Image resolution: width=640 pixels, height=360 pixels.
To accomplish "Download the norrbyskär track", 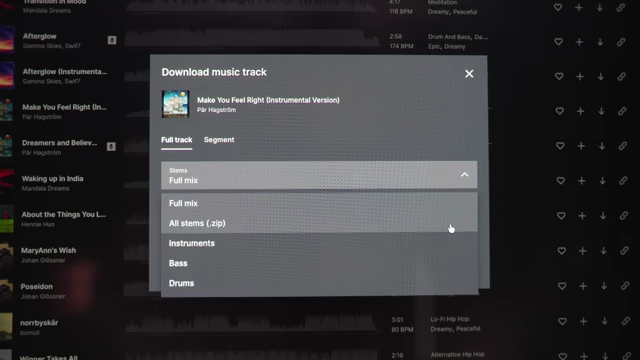I will (x=604, y=321).
